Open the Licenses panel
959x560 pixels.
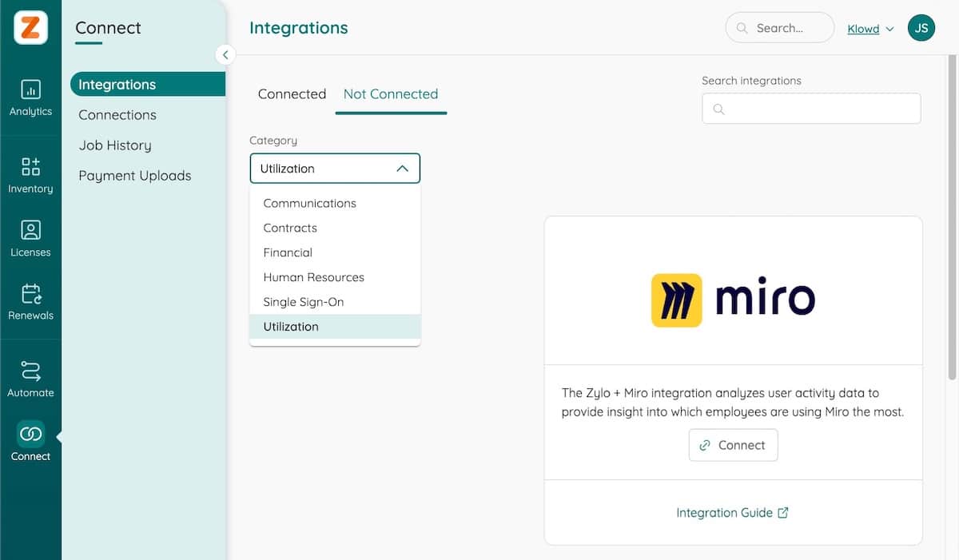[30, 238]
